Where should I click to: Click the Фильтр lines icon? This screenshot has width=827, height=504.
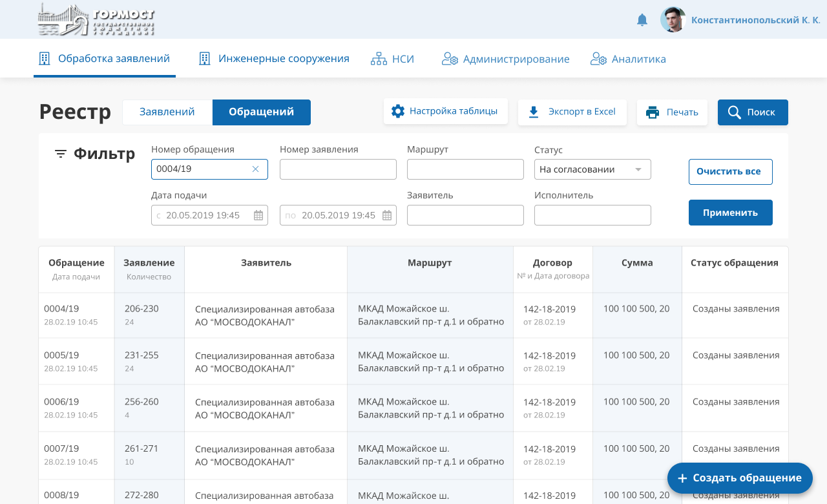click(x=61, y=154)
